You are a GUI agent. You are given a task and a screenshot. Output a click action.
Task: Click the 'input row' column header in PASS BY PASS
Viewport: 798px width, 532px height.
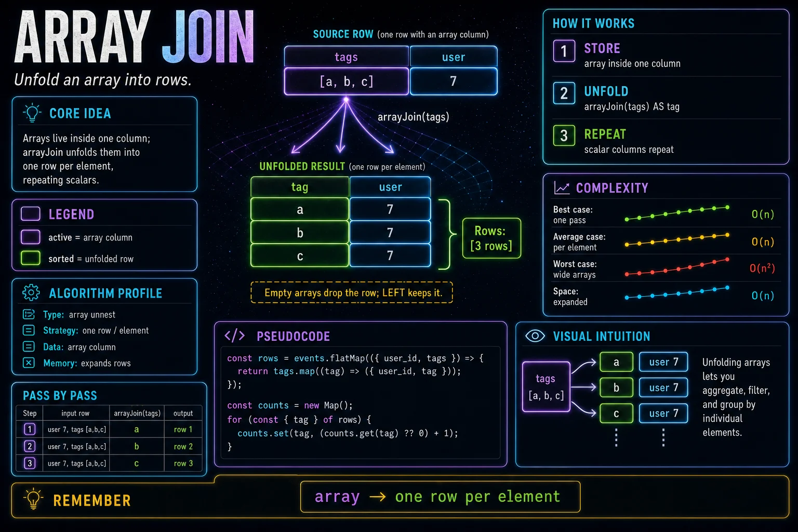tap(75, 413)
